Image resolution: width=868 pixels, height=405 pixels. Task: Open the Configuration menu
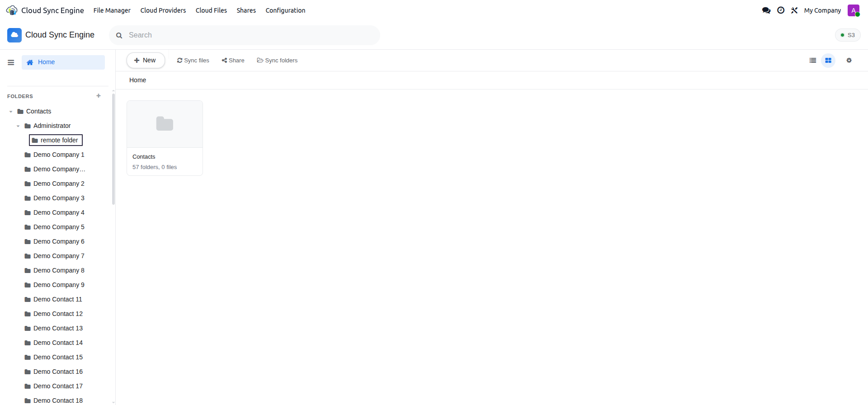pyautogui.click(x=285, y=10)
